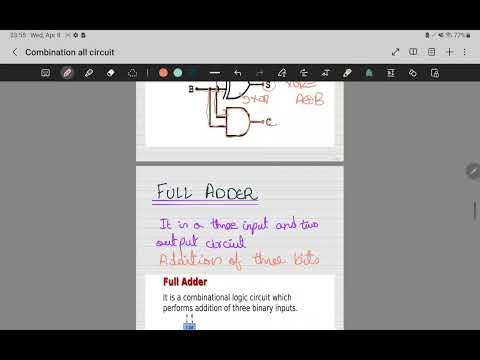The height and width of the screenshot is (360, 480).
Task: Open pen thickness line selector
Action: pyautogui.click(x=215, y=73)
